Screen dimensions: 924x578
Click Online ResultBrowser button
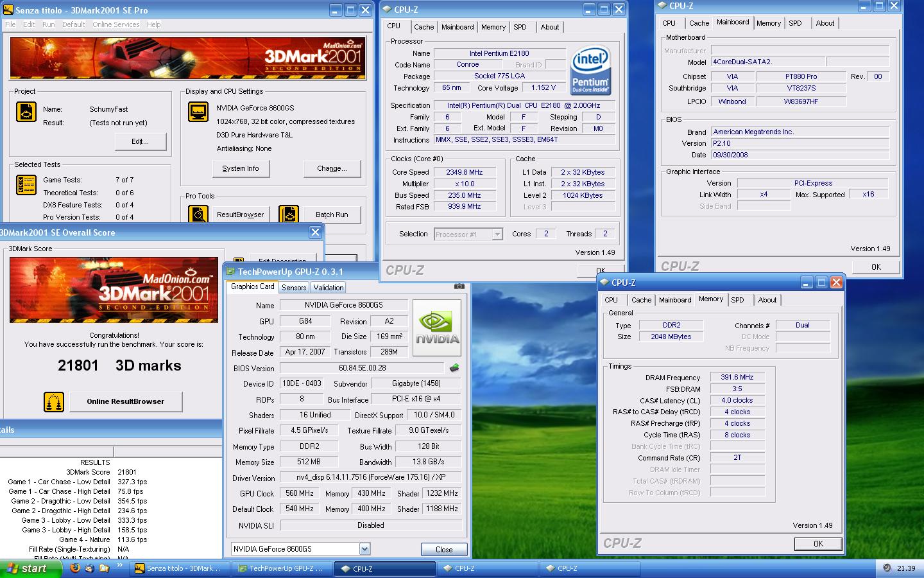[x=126, y=401]
